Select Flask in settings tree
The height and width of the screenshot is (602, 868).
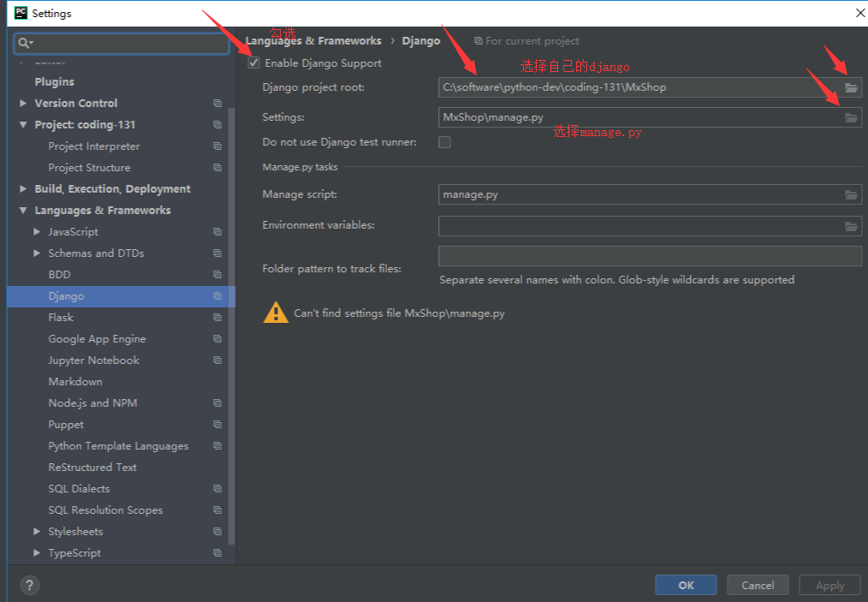(x=61, y=318)
